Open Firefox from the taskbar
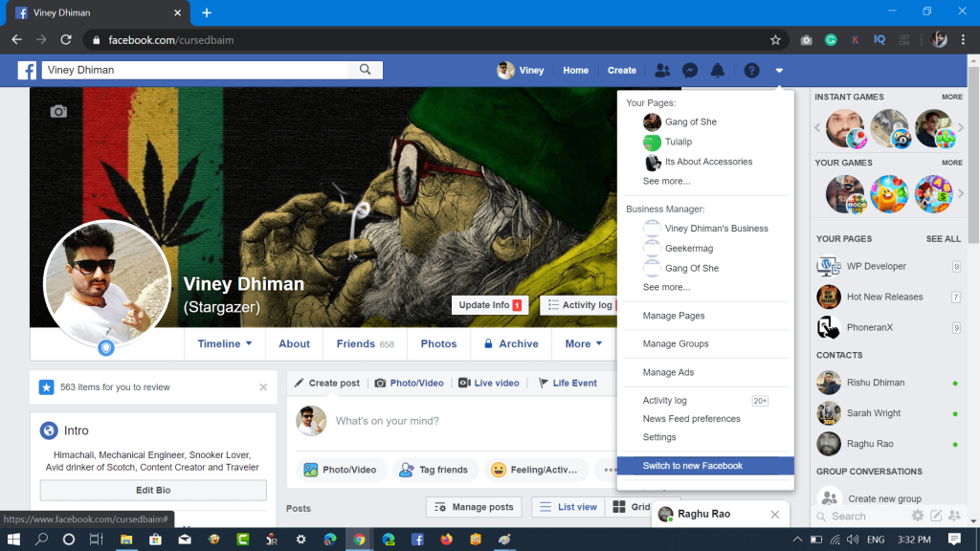This screenshot has height=551, width=980. [446, 540]
